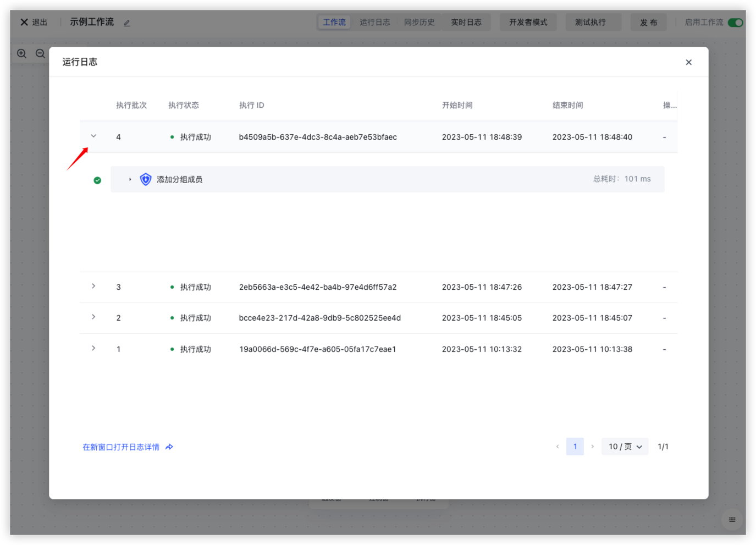This screenshot has width=756, height=545.
Task: Expand execution batch 1 row
Action: tap(93, 349)
